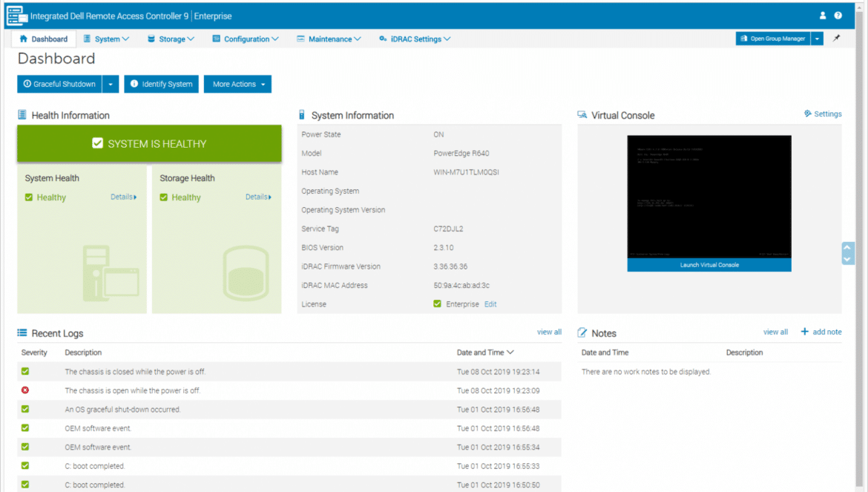This screenshot has height=492, width=868.
Task: Click the System Information panel icon
Action: pyautogui.click(x=302, y=114)
